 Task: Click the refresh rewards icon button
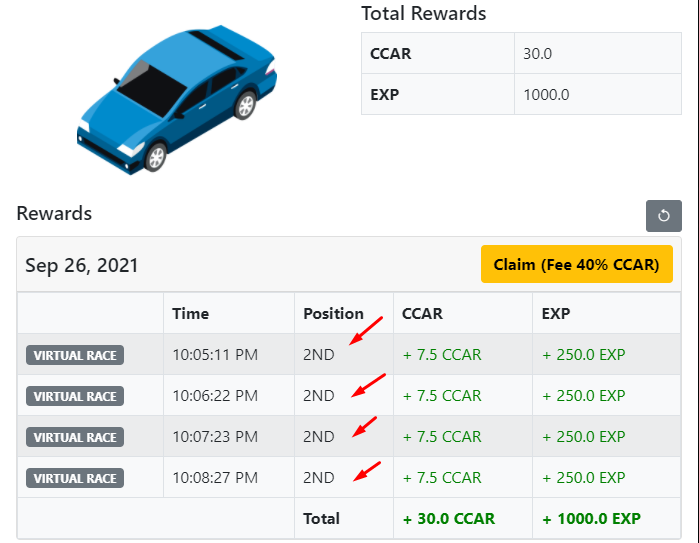pyautogui.click(x=663, y=216)
